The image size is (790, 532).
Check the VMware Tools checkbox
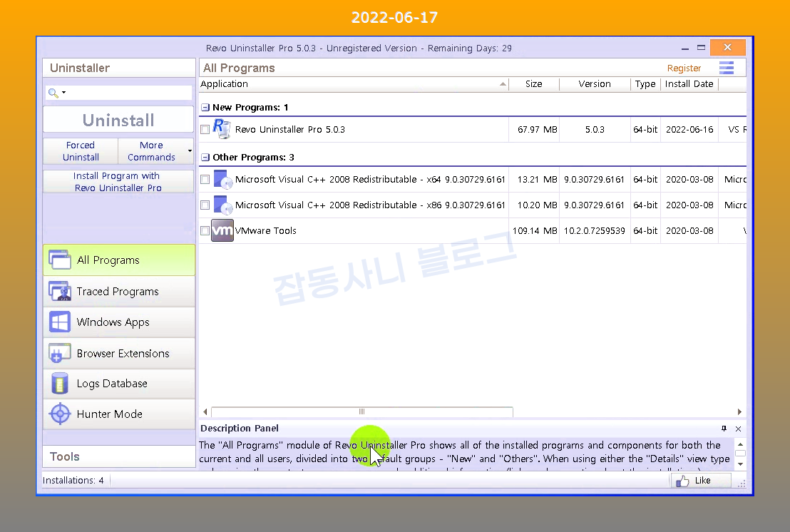tap(205, 231)
